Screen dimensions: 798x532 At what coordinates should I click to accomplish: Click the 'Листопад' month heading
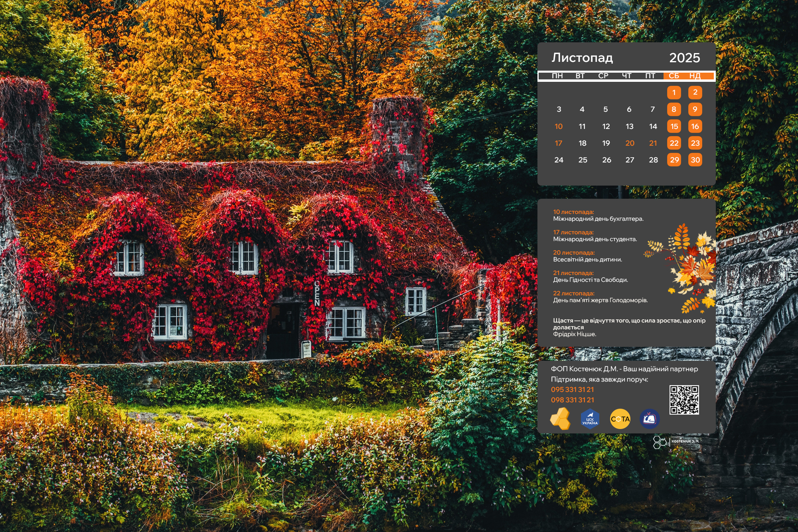pos(582,58)
